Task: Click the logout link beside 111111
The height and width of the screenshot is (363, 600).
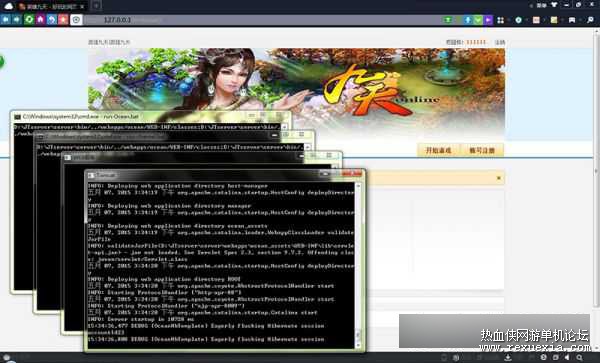Action: 500,42
